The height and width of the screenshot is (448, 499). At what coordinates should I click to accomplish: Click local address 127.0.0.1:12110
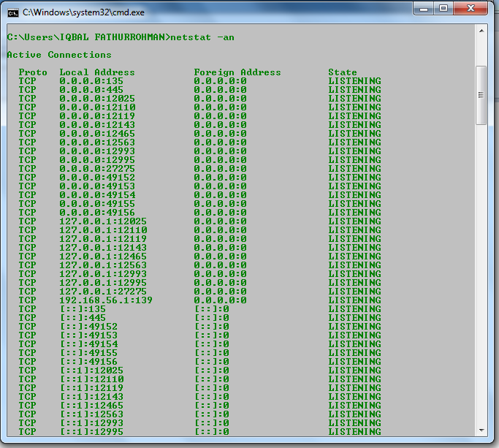tap(104, 230)
